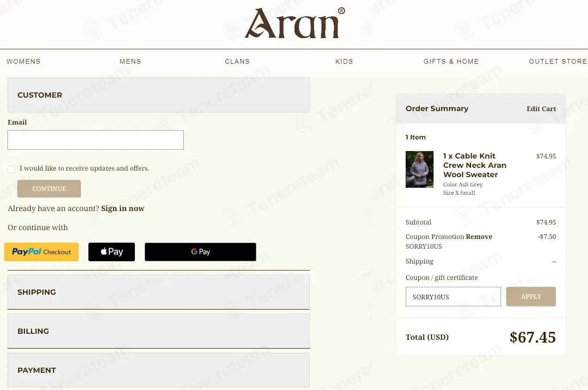Select the Order Summary heading
Screen dimensions: 588x390
[437, 108]
